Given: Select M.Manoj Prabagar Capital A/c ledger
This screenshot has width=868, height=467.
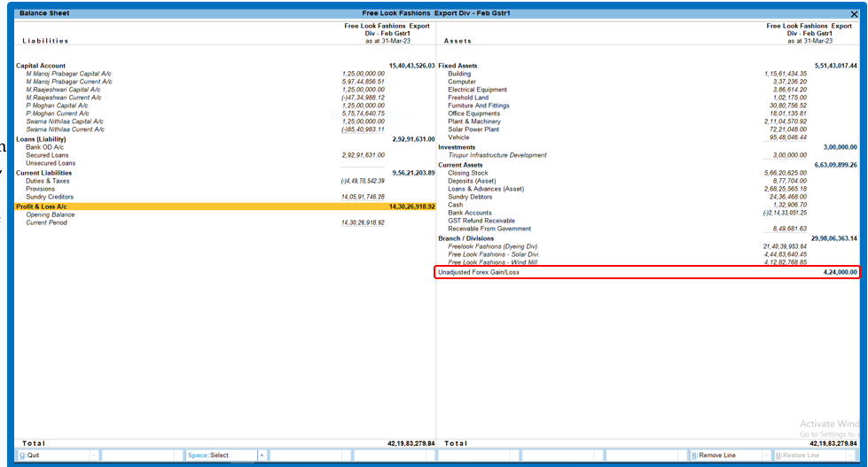Looking at the screenshot, I should pyautogui.click(x=68, y=74).
